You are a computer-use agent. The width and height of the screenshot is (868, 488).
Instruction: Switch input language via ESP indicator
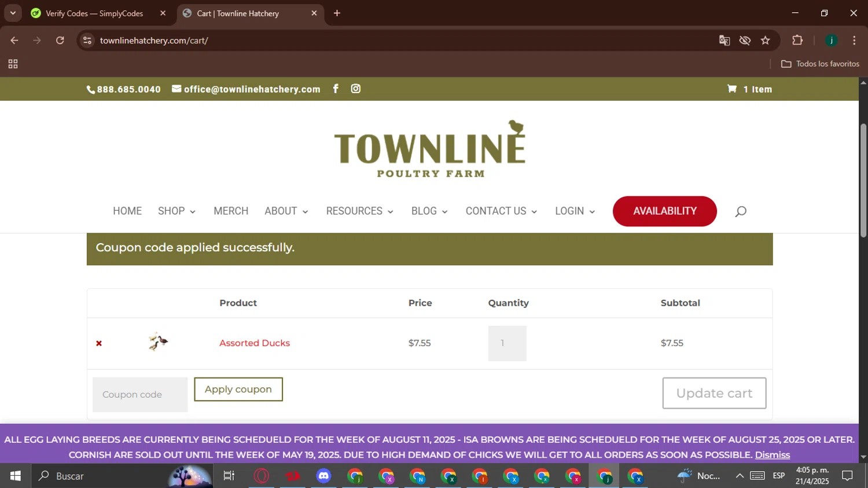(x=779, y=476)
